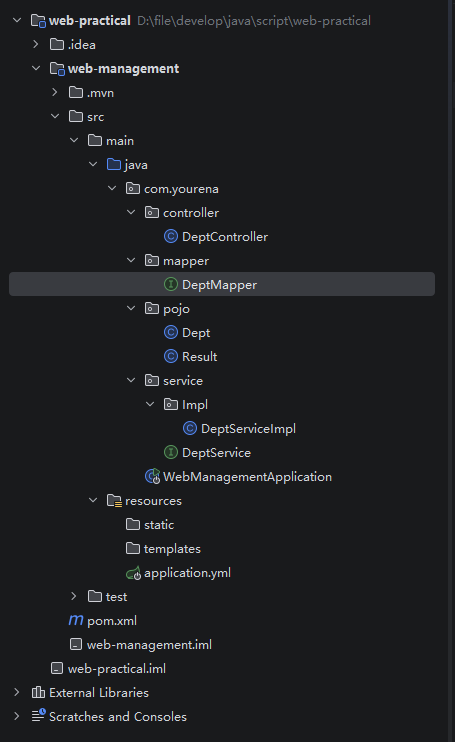
Task: Expand the test folder
Action: 74,596
